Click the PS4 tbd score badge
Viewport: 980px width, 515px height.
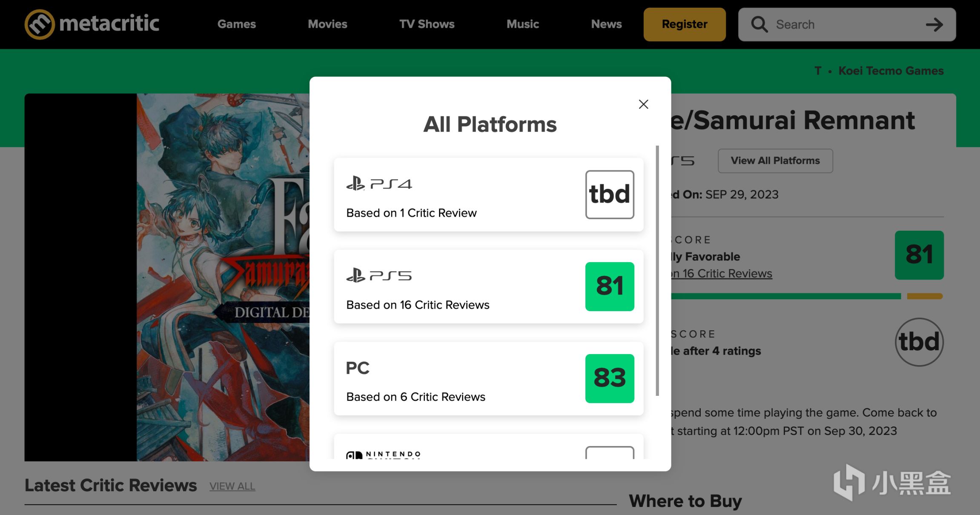(x=610, y=195)
